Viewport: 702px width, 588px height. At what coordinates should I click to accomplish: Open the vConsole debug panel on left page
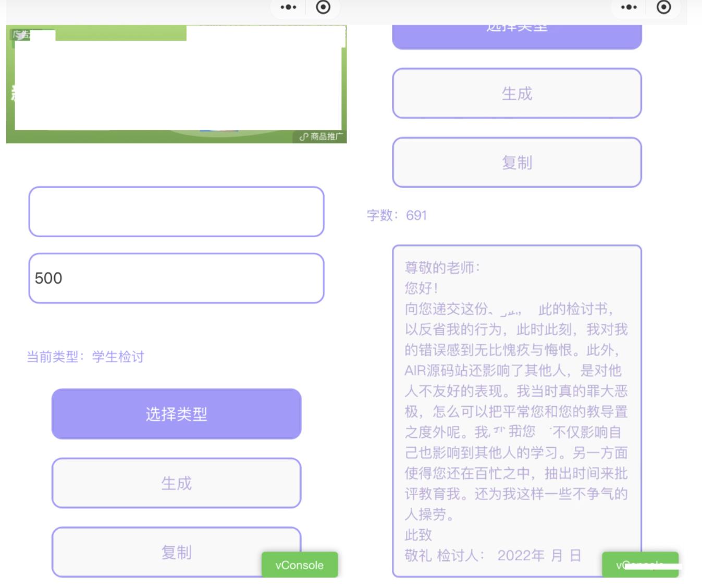click(300, 565)
